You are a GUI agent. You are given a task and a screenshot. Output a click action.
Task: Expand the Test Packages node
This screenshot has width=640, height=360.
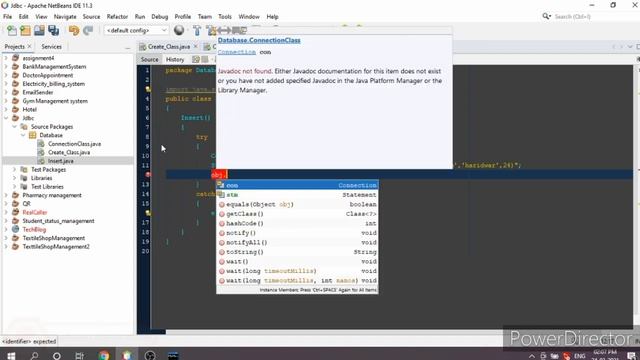14,169
